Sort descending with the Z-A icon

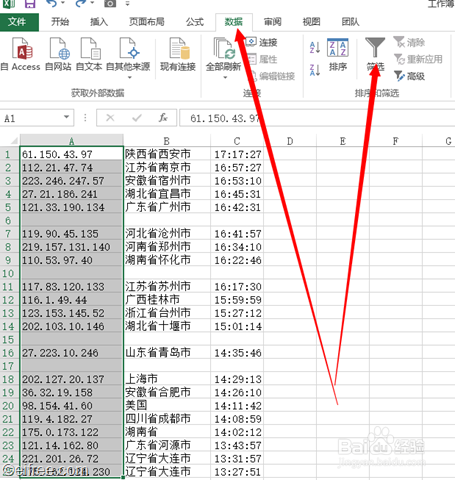[x=315, y=70]
